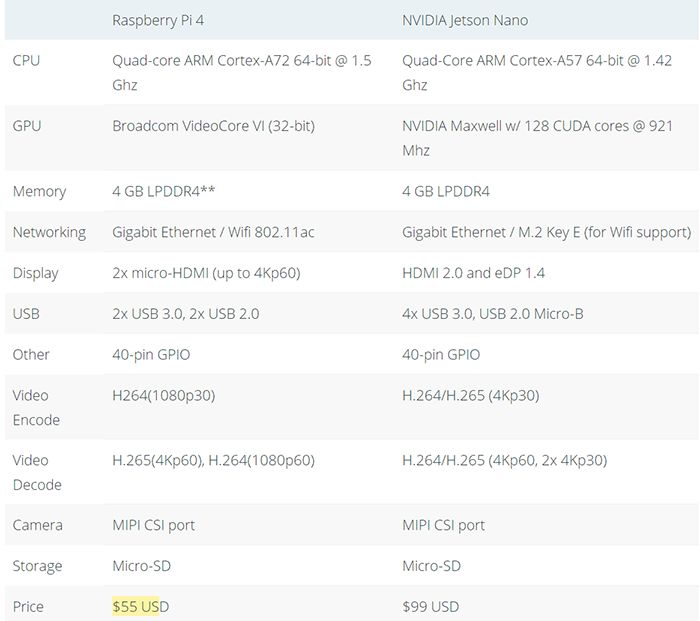Select Raspberry Pi 40-pin GPIO cell
The height and width of the screenshot is (621, 700).
151,355
